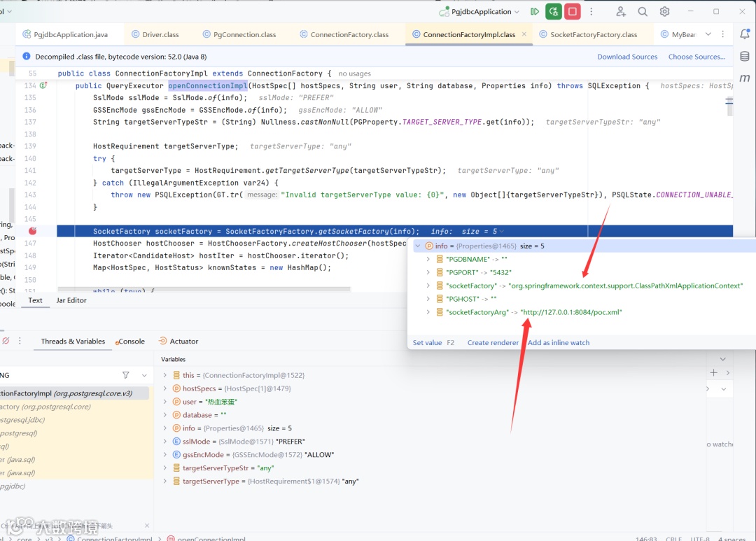756x541 pixels.
Task: Open editor tab options kebab menu
Action: click(x=722, y=34)
